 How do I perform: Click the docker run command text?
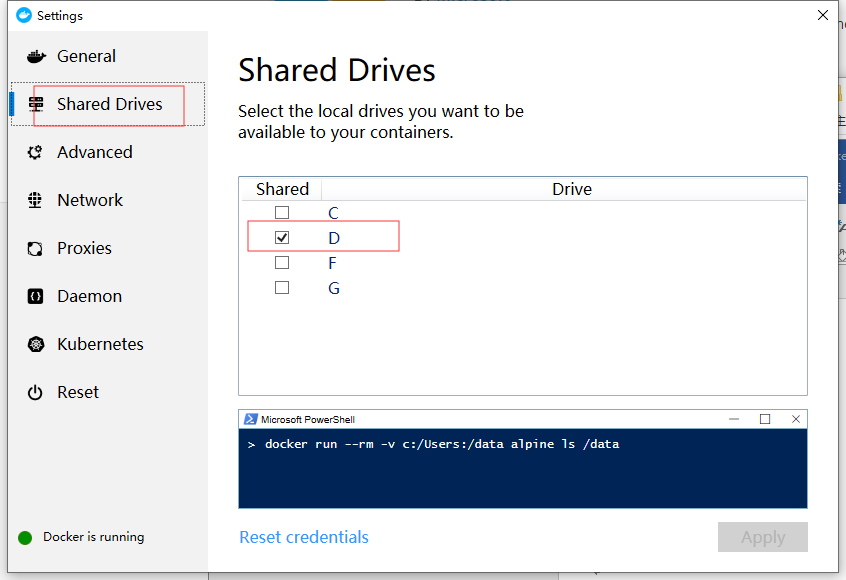[442, 444]
